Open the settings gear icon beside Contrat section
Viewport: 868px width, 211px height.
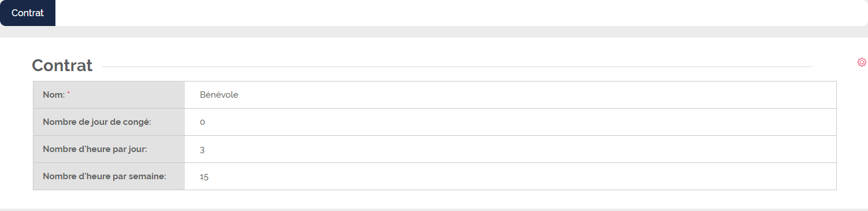862,62
